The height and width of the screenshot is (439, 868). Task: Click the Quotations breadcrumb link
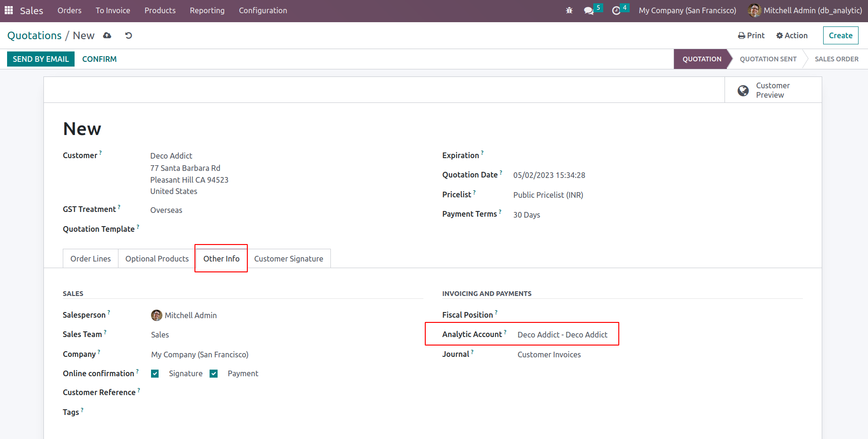pyautogui.click(x=34, y=35)
